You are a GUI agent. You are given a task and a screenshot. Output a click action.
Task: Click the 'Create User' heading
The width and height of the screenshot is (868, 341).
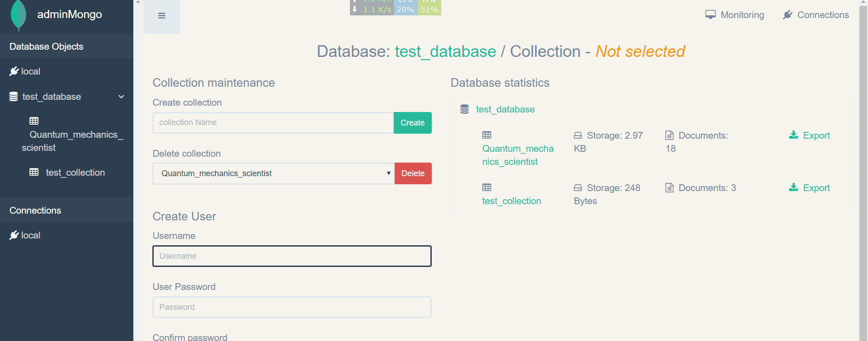coord(184,216)
